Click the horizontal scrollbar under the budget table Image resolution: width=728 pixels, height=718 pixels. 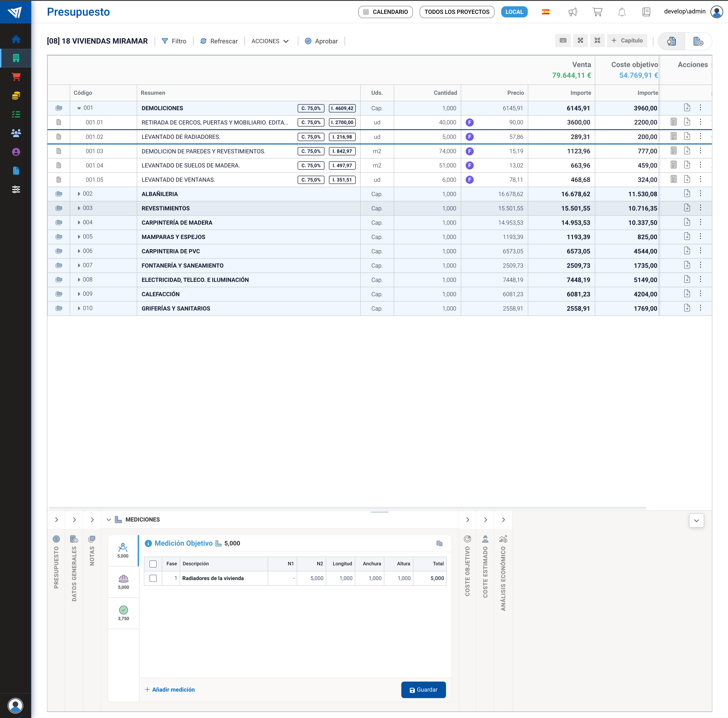point(347,508)
